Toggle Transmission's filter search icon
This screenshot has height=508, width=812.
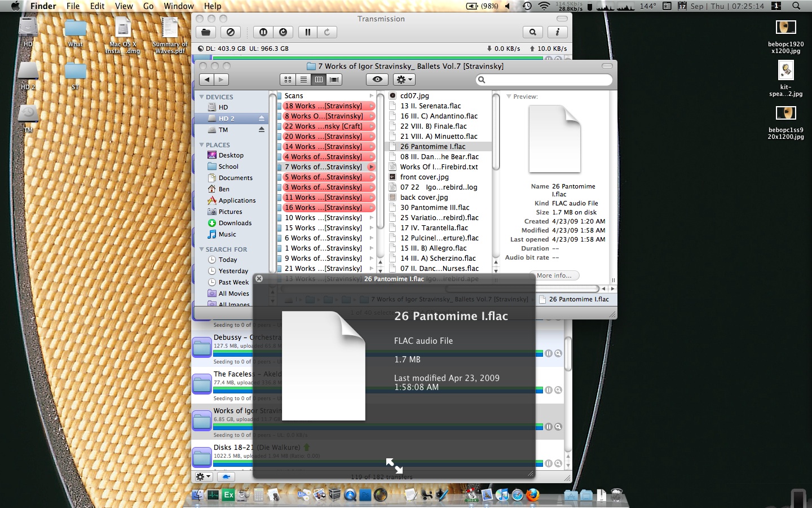pyautogui.click(x=532, y=32)
